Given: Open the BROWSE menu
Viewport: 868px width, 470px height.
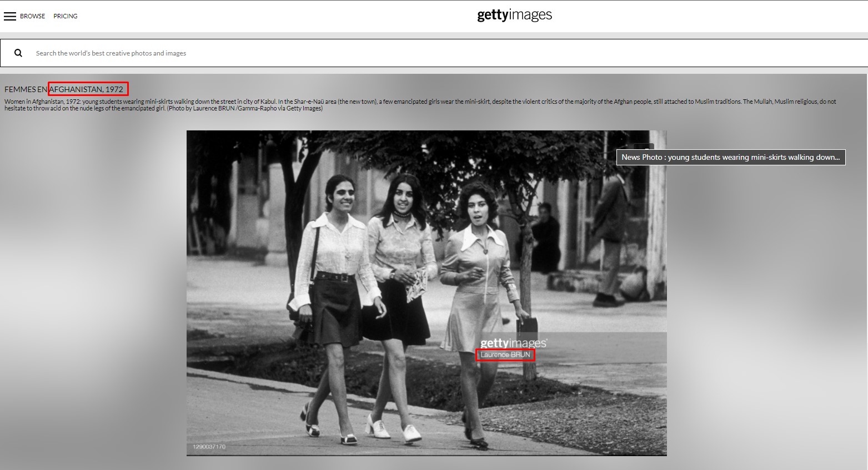Looking at the screenshot, I should click(32, 16).
